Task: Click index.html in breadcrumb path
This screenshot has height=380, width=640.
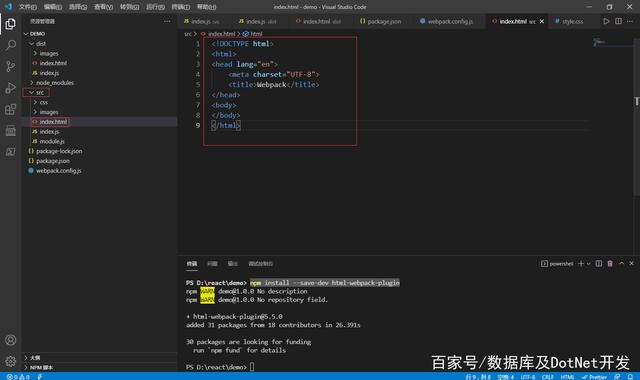Action: [218, 34]
